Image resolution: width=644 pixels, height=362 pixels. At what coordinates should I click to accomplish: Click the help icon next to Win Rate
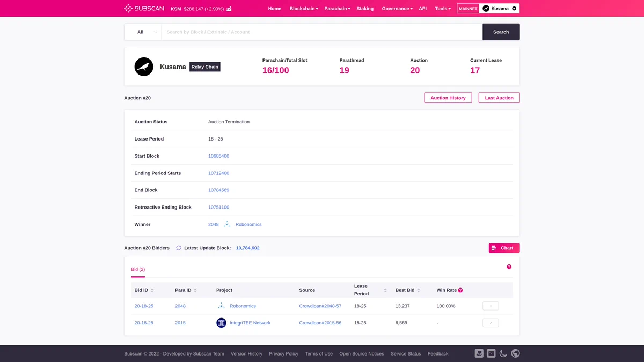pos(460,290)
